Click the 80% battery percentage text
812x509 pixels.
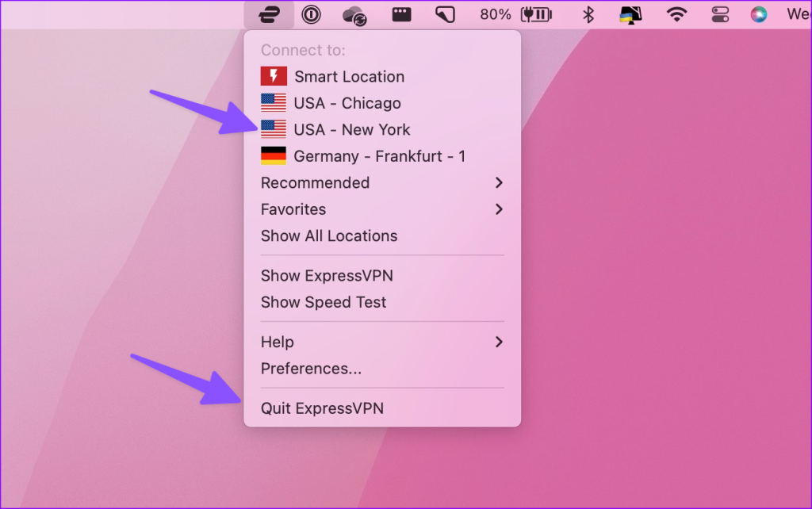(495, 14)
